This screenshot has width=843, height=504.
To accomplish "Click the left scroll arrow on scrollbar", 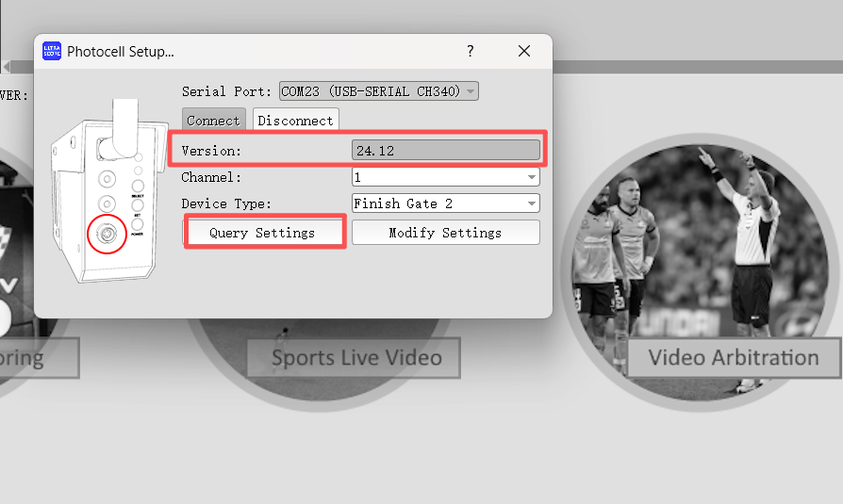I will (x=5, y=67).
